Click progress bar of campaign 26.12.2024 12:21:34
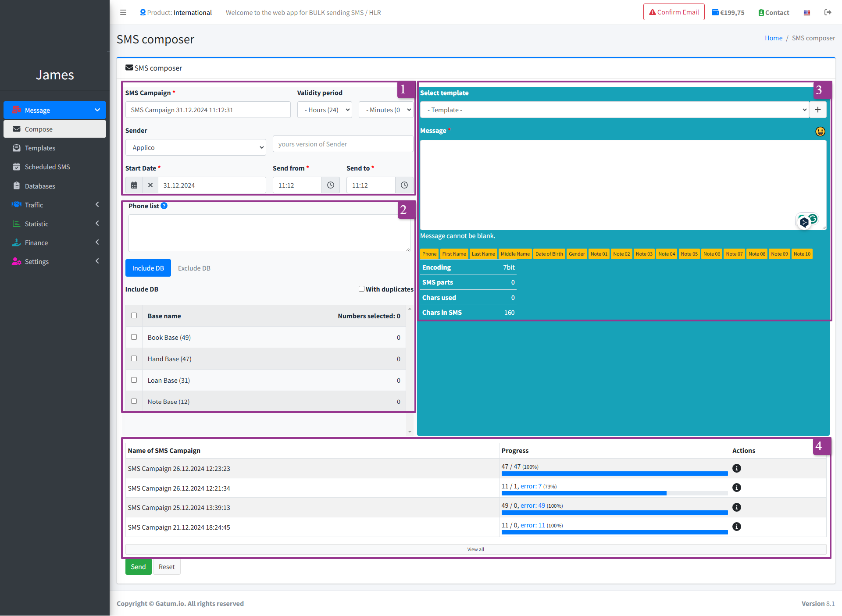The image size is (842, 616). 614,493
